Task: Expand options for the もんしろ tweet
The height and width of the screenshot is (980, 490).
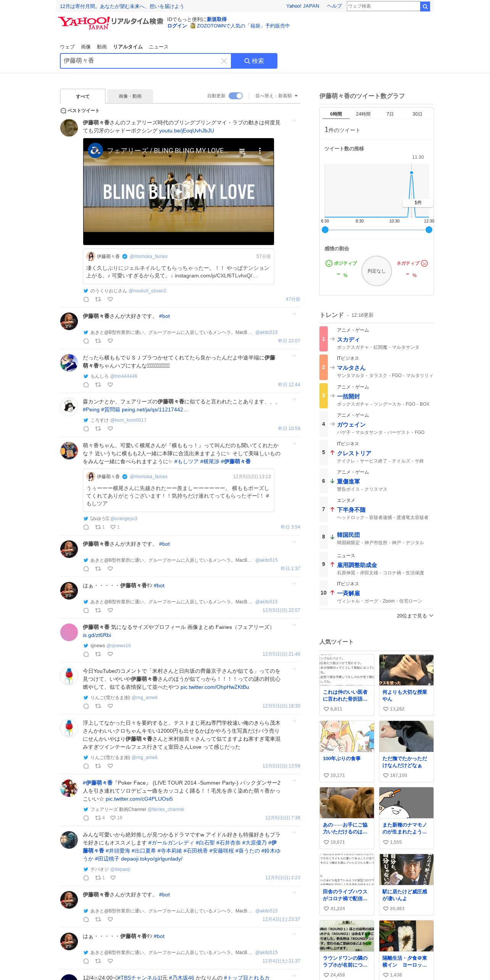Action: 294,356
